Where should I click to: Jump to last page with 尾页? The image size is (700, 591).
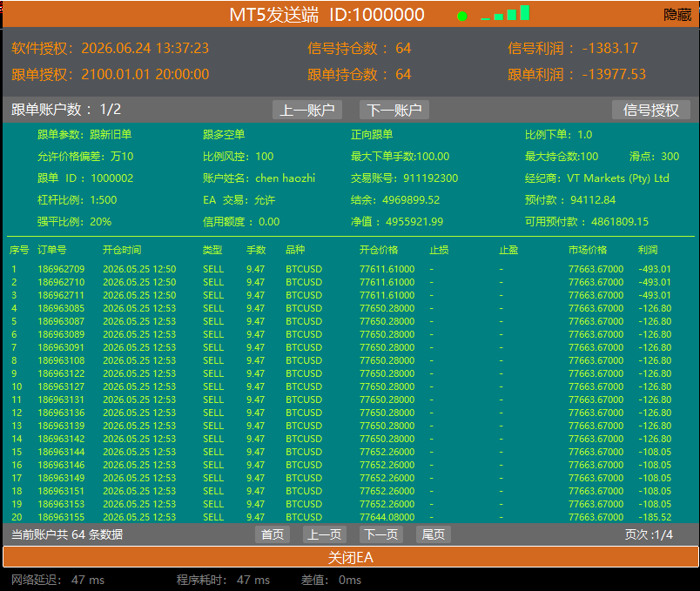tap(433, 534)
